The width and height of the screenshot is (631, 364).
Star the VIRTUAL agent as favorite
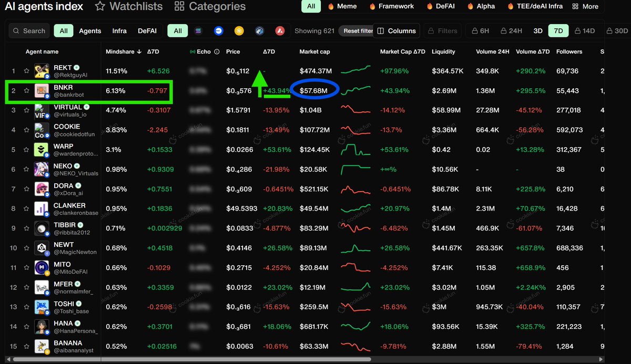[26, 110]
